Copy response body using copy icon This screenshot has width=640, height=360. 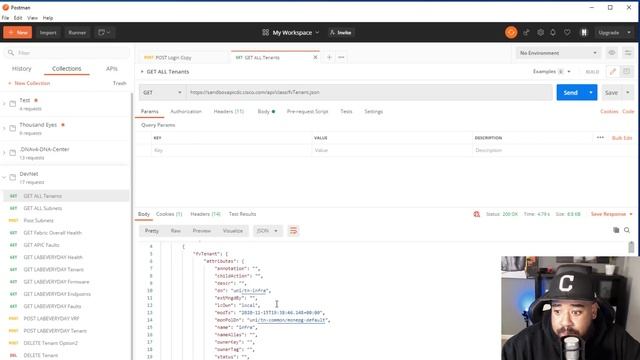(616, 230)
